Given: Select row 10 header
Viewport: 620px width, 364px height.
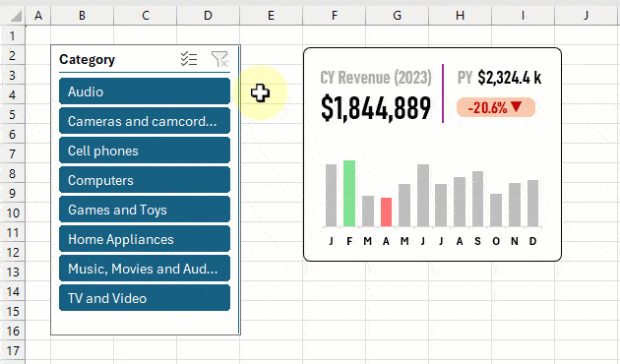Looking at the screenshot, I should [13, 213].
